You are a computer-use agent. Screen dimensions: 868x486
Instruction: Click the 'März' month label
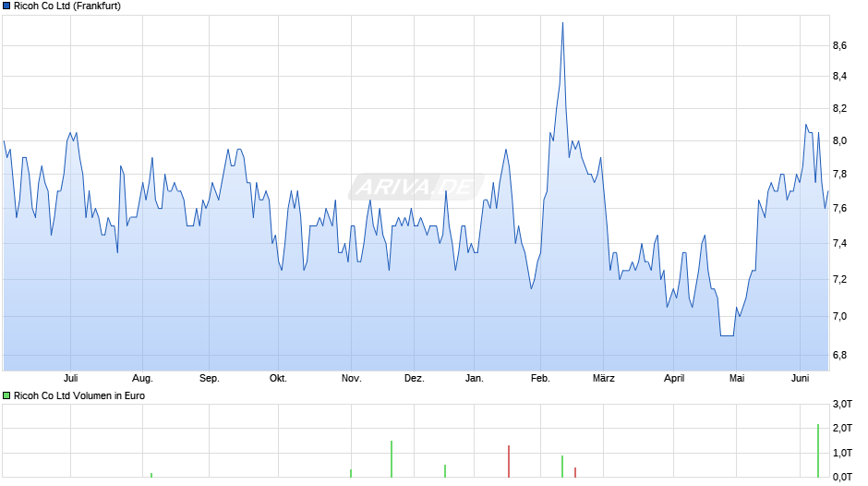click(x=603, y=378)
